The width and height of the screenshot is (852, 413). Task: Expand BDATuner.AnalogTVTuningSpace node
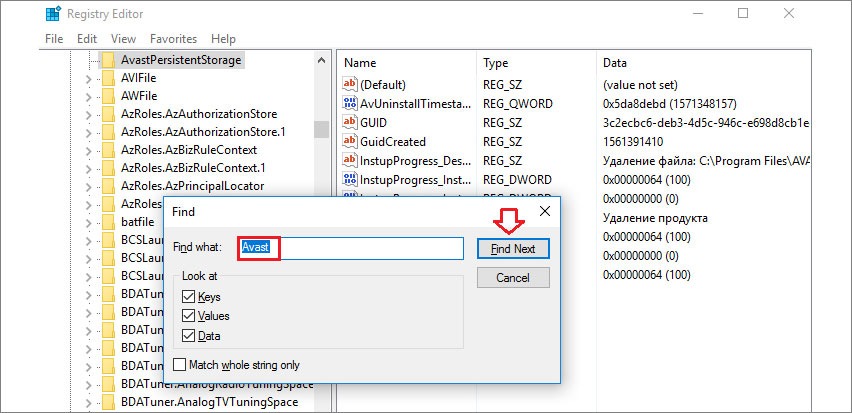coord(89,403)
